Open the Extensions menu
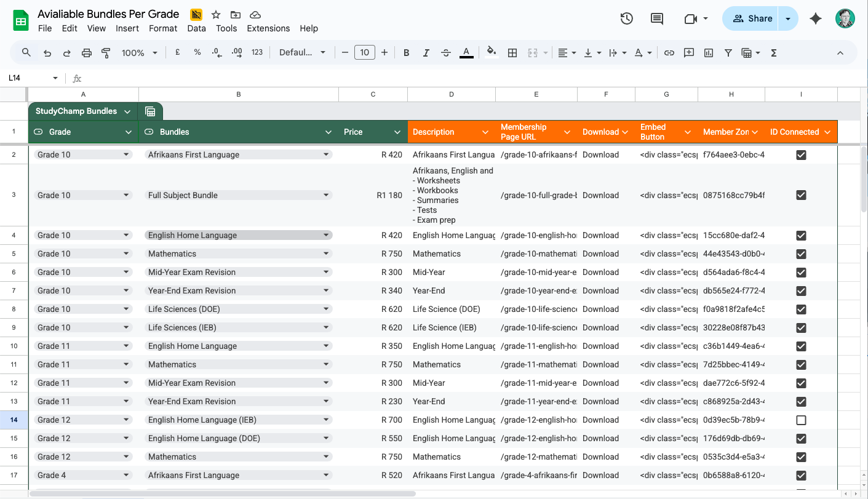 coord(268,28)
